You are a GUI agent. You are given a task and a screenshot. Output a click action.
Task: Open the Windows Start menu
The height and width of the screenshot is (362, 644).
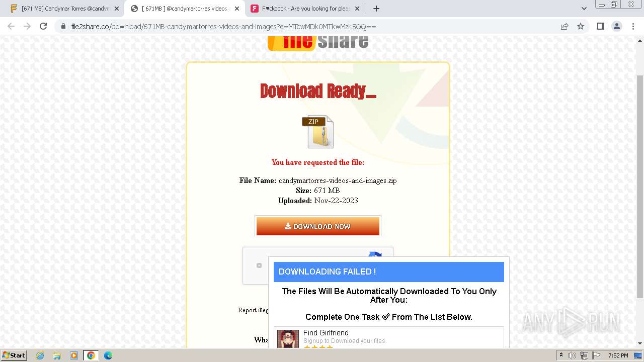tap(14, 355)
